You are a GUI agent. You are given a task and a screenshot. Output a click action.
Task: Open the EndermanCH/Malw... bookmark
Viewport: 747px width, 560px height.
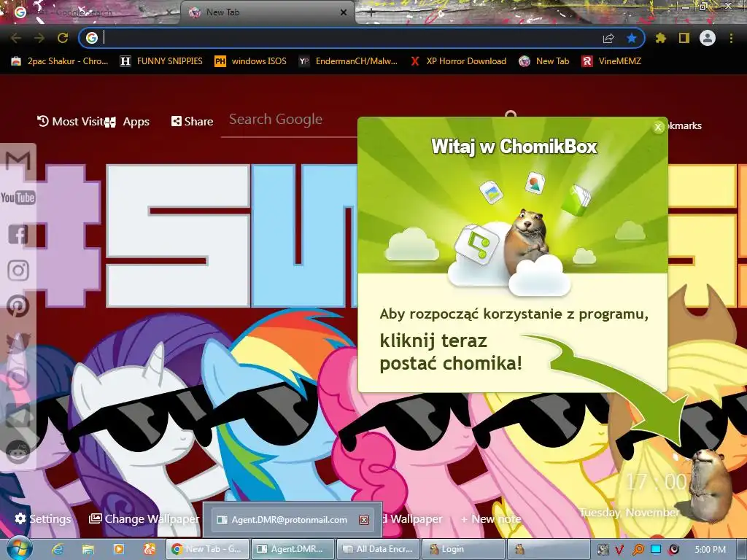tap(348, 61)
